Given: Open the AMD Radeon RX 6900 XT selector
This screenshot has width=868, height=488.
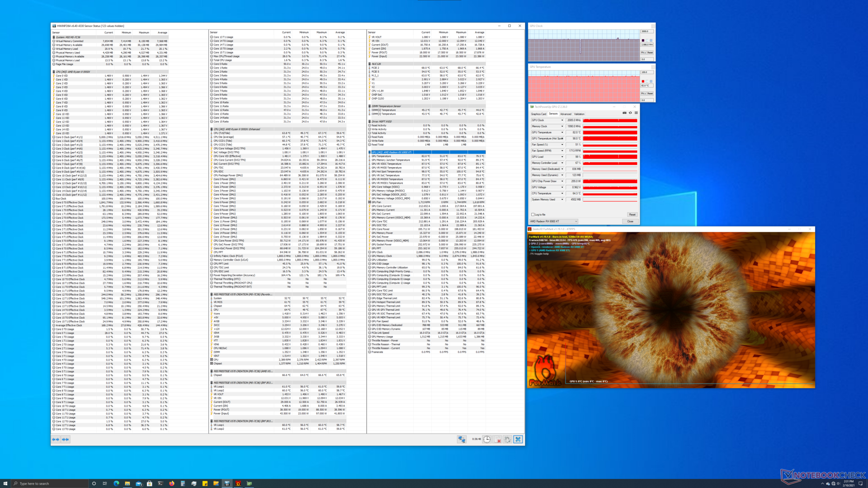Looking at the screenshot, I should click(x=554, y=221).
